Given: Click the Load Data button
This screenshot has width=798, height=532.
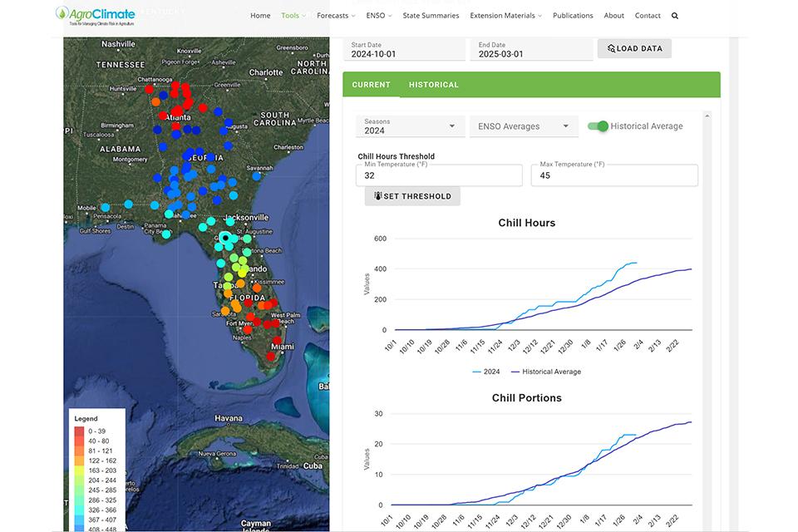Looking at the screenshot, I should pyautogui.click(x=633, y=48).
